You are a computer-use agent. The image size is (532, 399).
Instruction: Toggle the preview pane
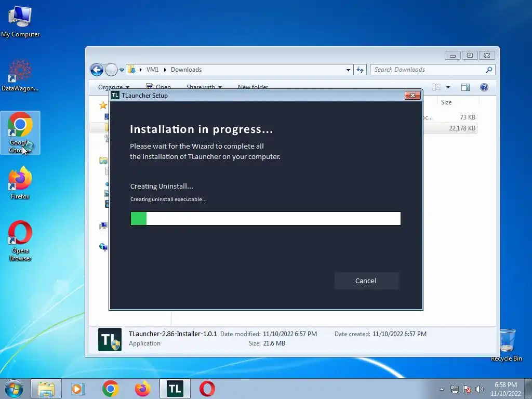coord(465,87)
